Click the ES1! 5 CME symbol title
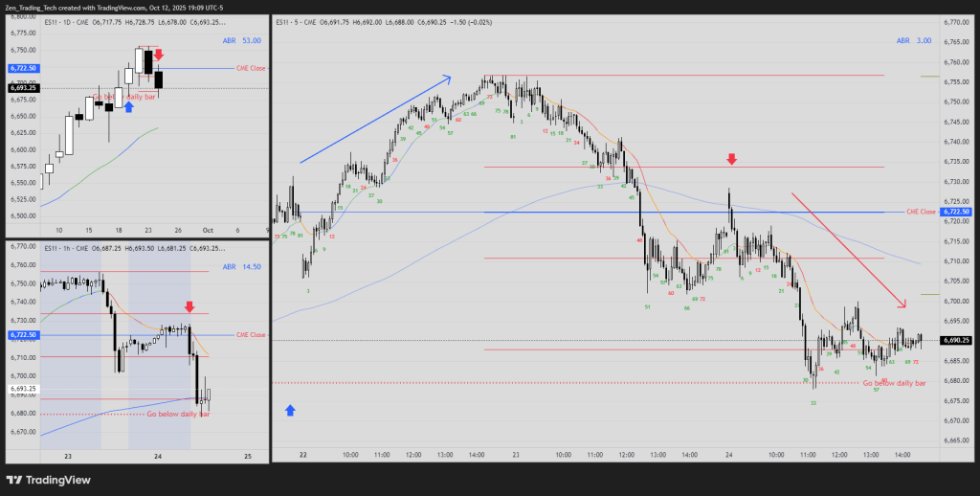 298,22
